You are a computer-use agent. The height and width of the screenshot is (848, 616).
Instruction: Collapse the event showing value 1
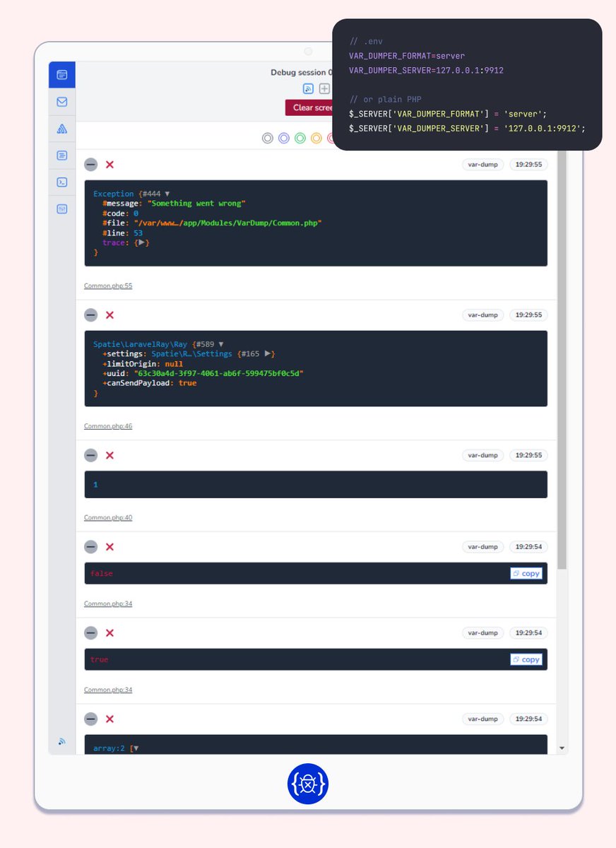pos(90,456)
